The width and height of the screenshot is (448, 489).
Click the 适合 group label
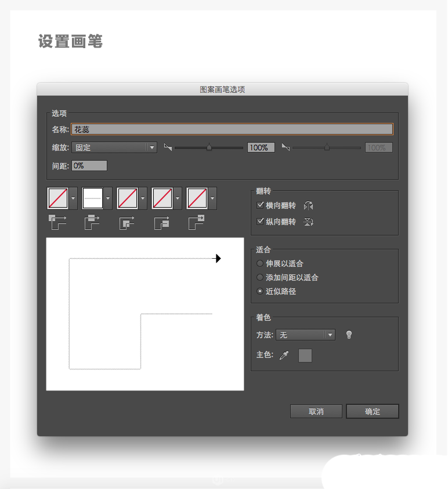point(263,249)
